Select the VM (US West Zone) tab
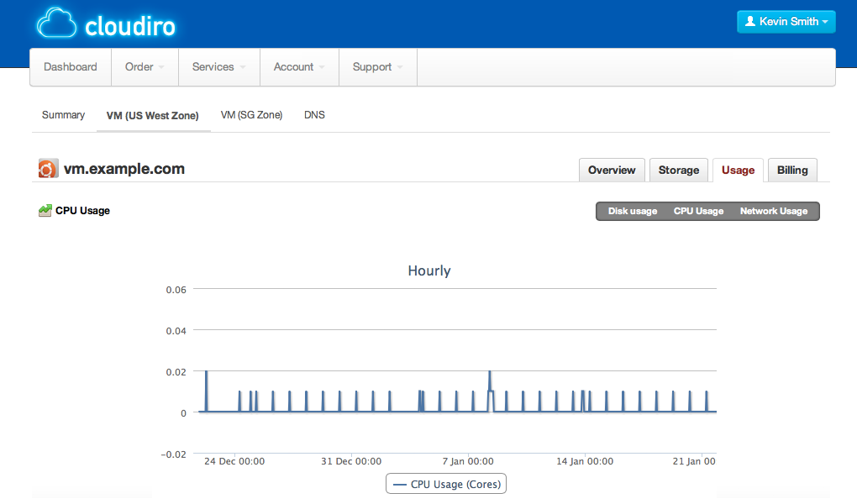 [152, 115]
